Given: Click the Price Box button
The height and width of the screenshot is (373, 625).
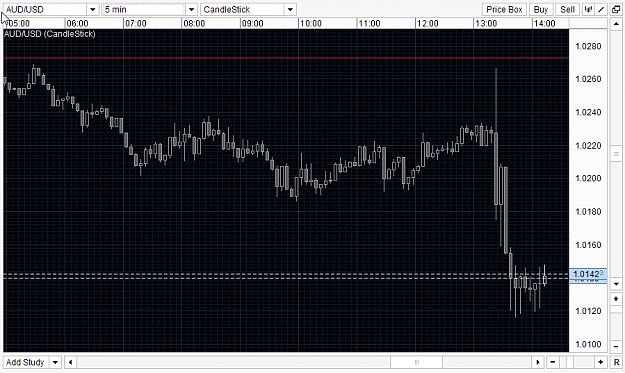Looking at the screenshot, I should pyautogui.click(x=504, y=9).
